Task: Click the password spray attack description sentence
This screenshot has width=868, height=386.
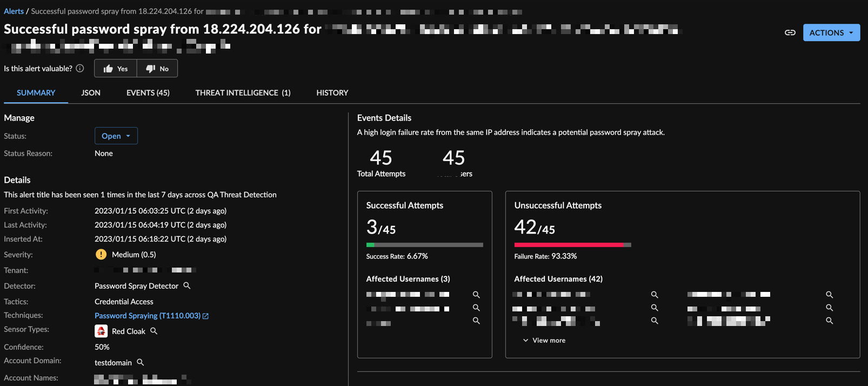Action: [511, 132]
